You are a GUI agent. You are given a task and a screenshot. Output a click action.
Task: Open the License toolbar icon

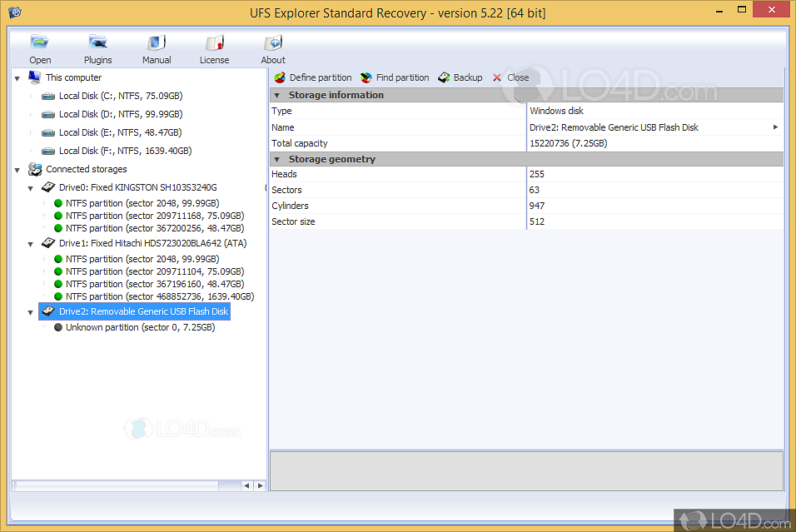coord(214,42)
